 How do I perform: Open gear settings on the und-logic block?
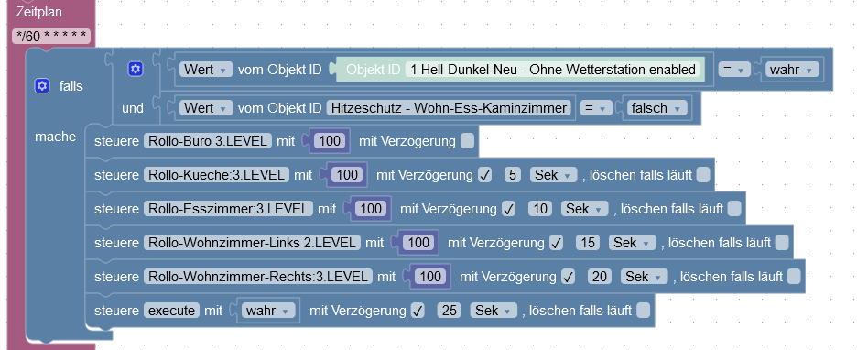point(136,70)
